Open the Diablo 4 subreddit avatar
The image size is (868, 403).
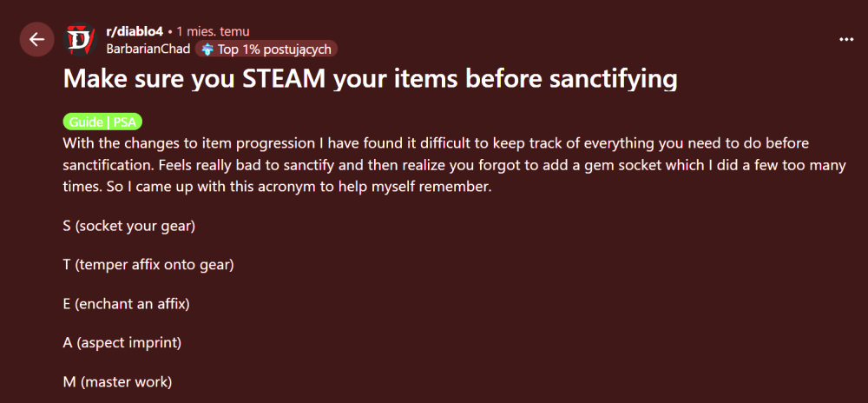click(x=81, y=40)
